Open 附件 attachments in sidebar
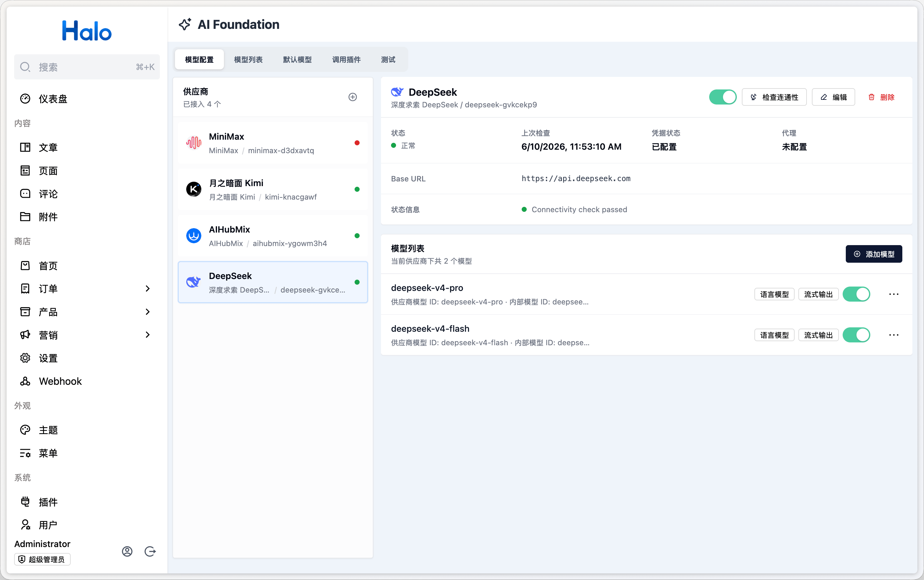Image resolution: width=924 pixels, height=580 pixels. pyautogui.click(x=87, y=217)
